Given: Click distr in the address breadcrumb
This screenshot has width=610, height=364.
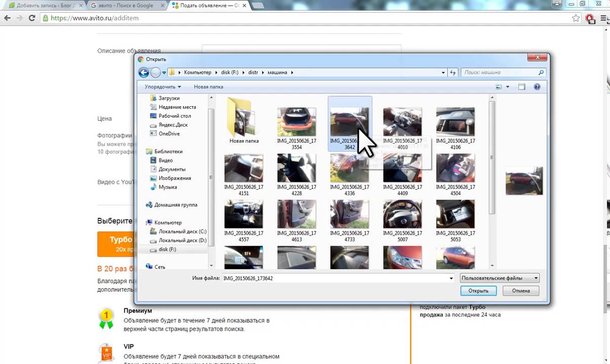Looking at the screenshot, I should pos(253,72).
